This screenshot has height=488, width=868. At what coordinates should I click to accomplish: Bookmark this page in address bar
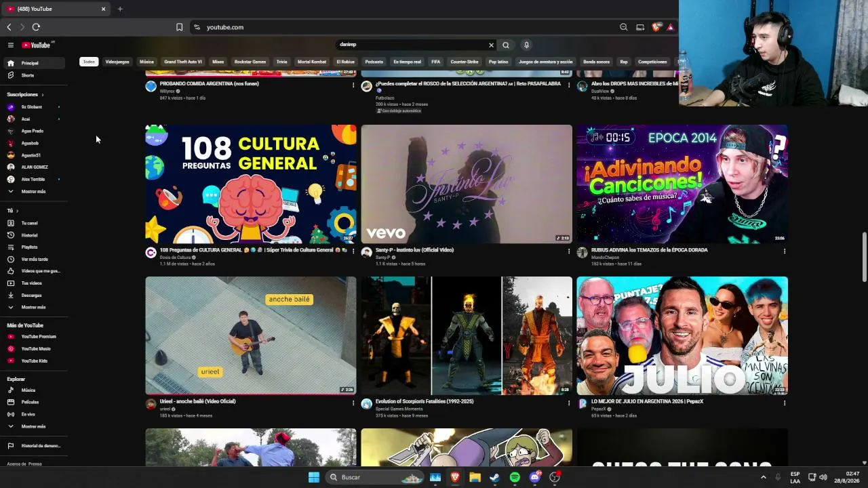[179, 27]
